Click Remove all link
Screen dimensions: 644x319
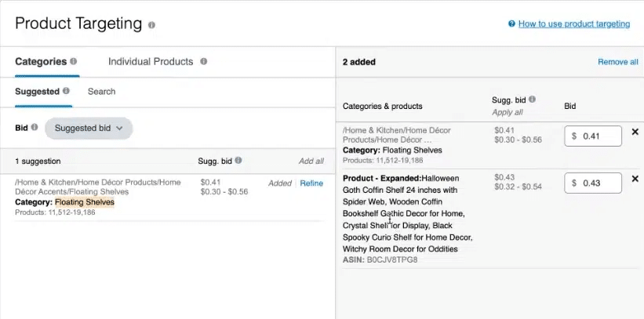(617, 62)
